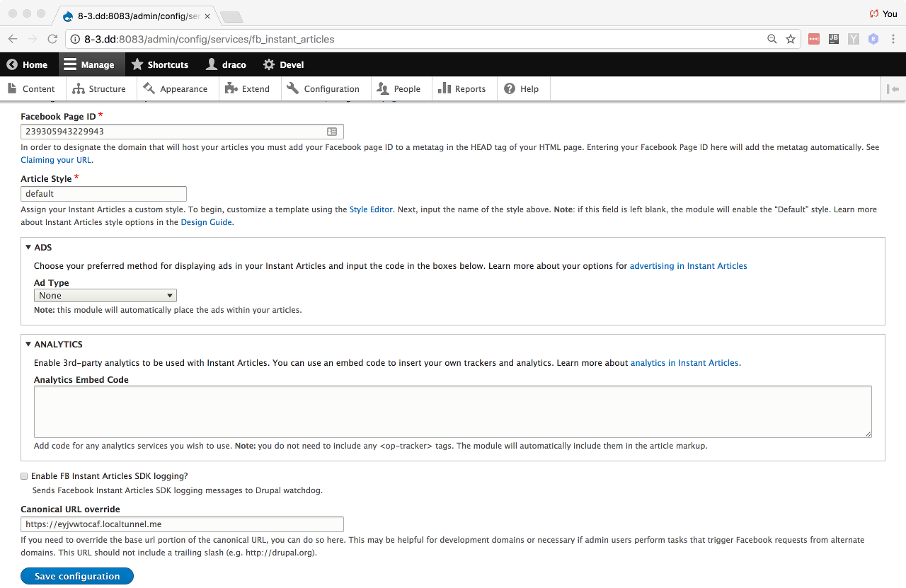Open the Configuration menu item
Image resolution: width=906 pixels, height=588 pixels.
click(323, 88)
